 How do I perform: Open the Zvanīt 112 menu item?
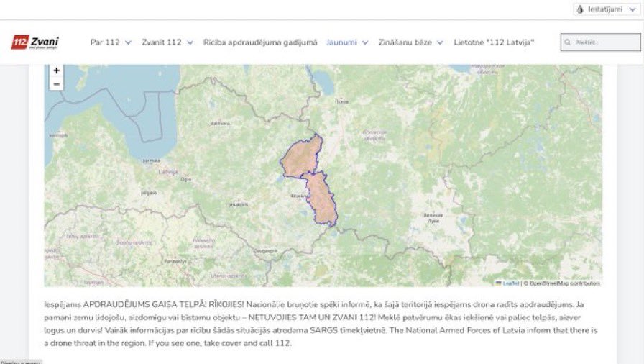[x=162, y=42]
